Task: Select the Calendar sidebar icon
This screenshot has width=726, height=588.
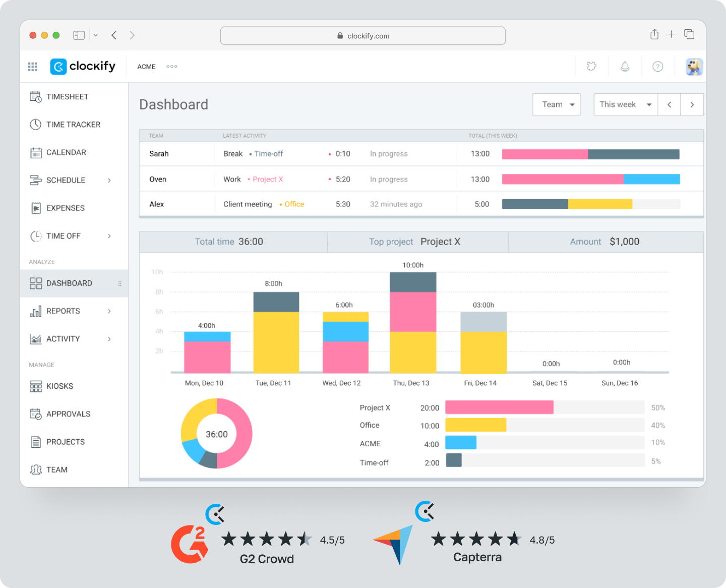Action: point(35,152)
